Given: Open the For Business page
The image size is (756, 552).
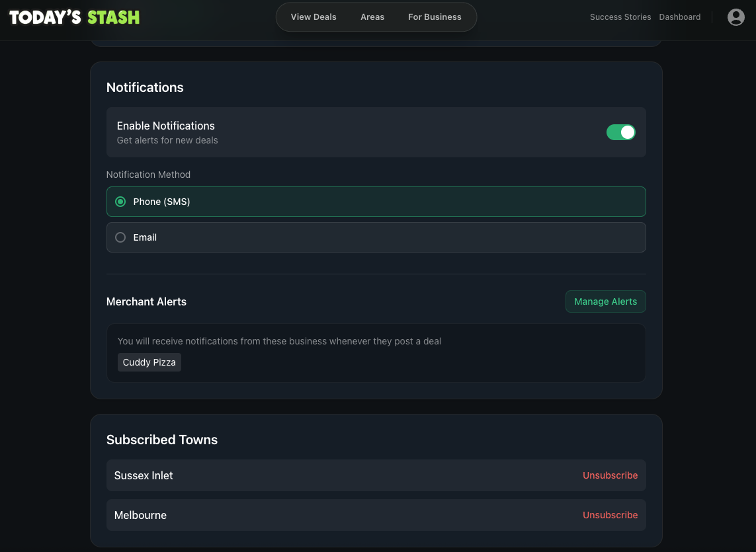Looking at the screenshot, I should [435, 17].
